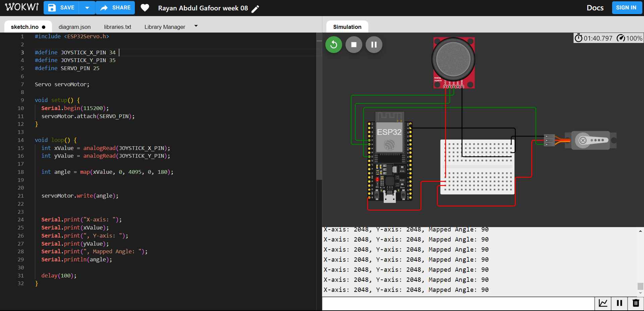Pause serial monitor output
644x311 pixels.
click(x=619, y=303)
